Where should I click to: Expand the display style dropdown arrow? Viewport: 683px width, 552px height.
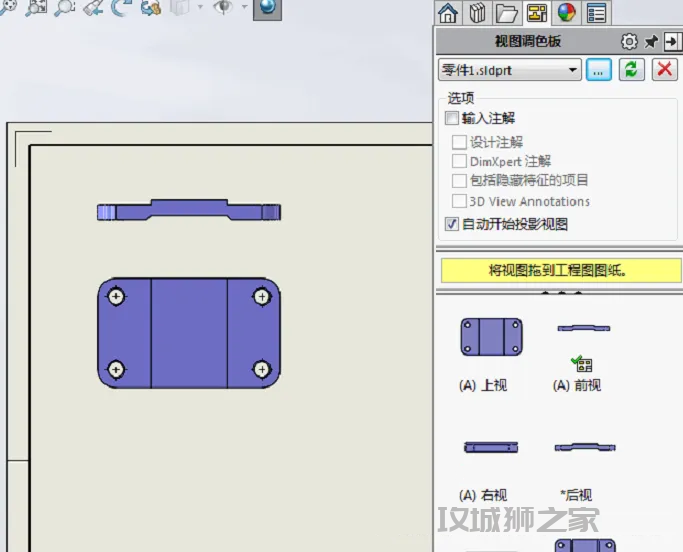coord(200,8)
